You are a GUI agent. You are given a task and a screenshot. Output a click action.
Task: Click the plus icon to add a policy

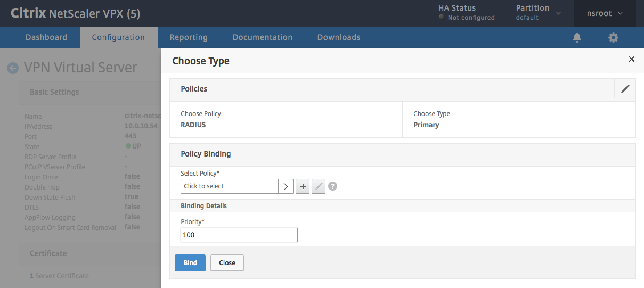[303, 186]
